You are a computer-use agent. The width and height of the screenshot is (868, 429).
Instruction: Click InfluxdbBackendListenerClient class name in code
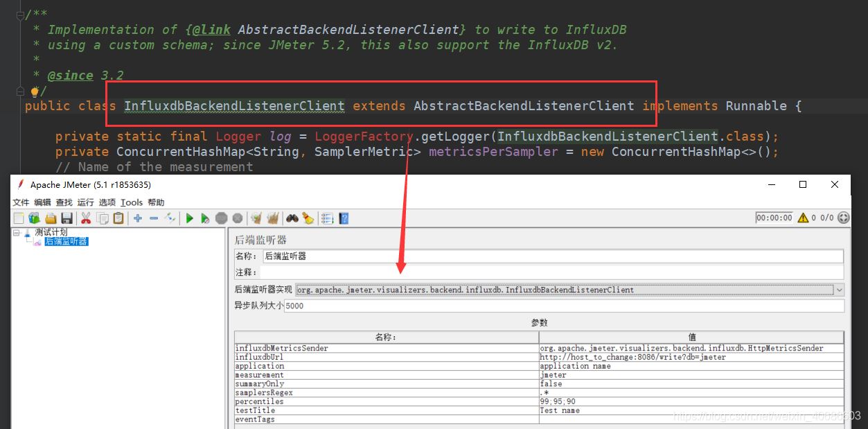[234, 106]
